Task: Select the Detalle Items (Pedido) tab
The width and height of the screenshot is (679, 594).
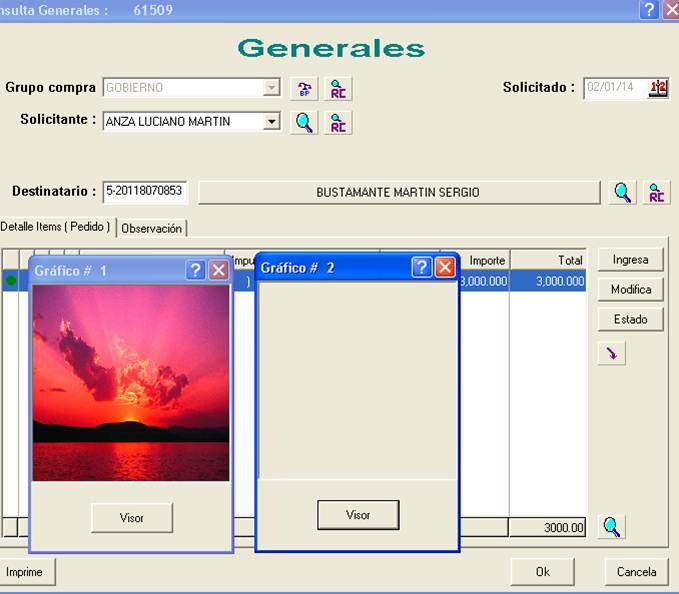Action: [55, 226]
